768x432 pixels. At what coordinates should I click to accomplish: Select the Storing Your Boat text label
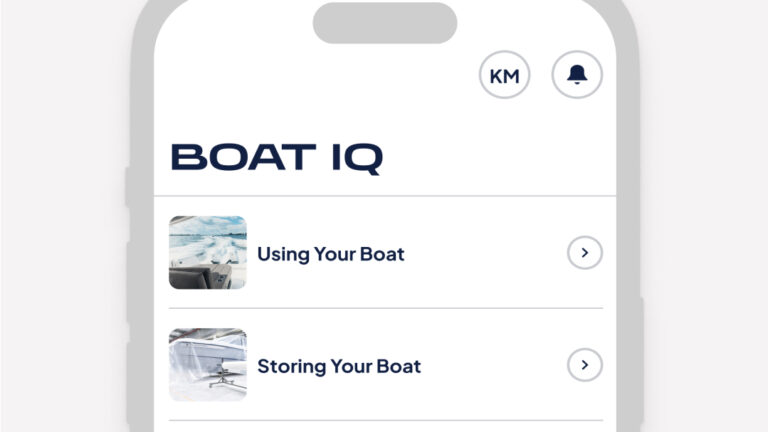coord(339,366)
